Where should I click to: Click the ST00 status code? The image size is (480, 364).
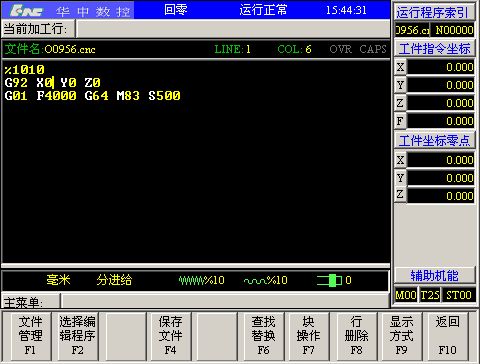coord(459,295)
